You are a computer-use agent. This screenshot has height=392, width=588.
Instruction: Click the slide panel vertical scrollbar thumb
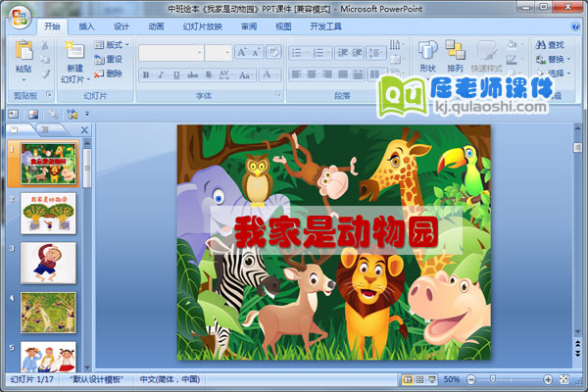coord(87,168)
